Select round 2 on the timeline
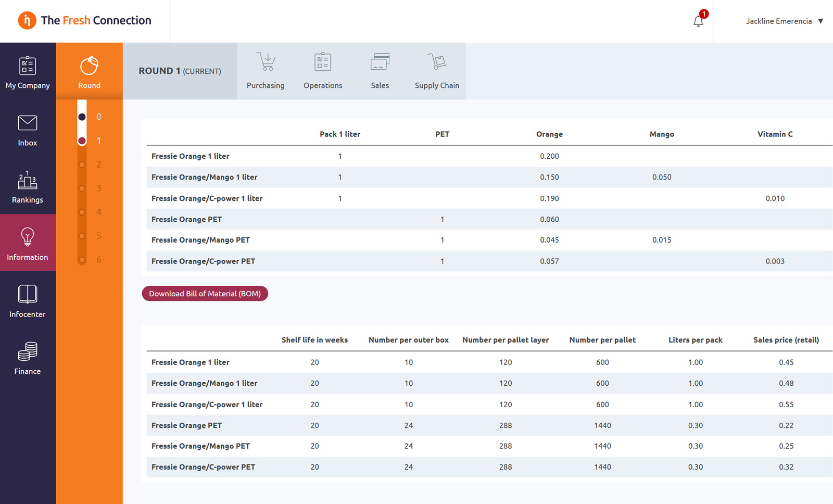 [x=82, y=165]
